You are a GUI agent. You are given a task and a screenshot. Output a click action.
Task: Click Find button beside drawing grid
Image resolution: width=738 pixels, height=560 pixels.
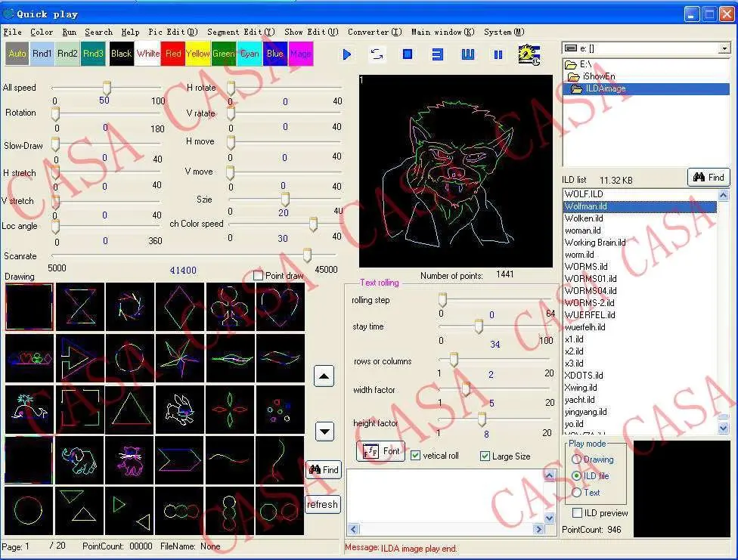click(x=324, y=469)
